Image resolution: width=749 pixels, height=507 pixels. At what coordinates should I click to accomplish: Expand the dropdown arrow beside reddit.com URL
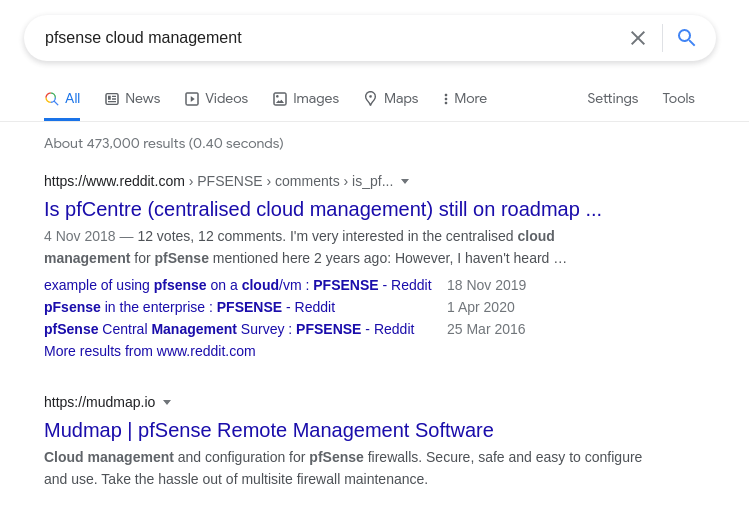[405, 182]
